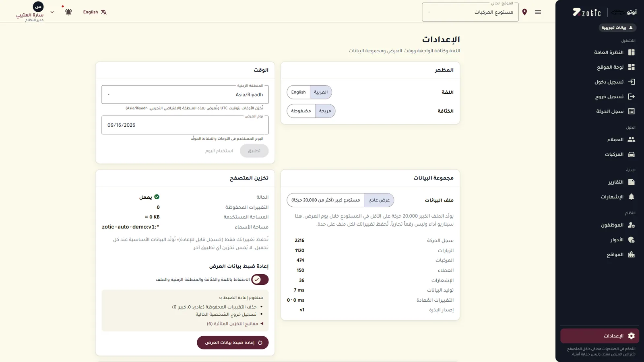Click the سجل الحركة count 2216
This screenshot has height=362, width=644.
pyautogui.click(x=299, y=241)
